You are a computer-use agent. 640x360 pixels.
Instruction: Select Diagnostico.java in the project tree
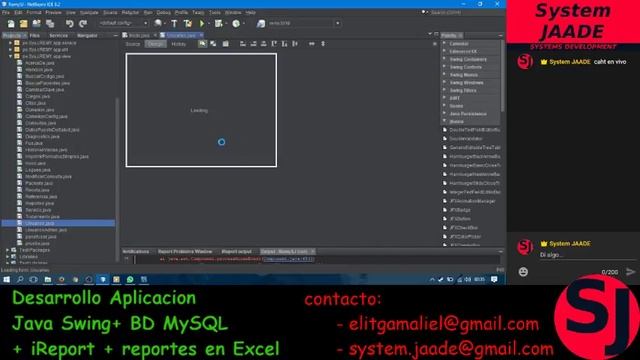pos(42,136)
